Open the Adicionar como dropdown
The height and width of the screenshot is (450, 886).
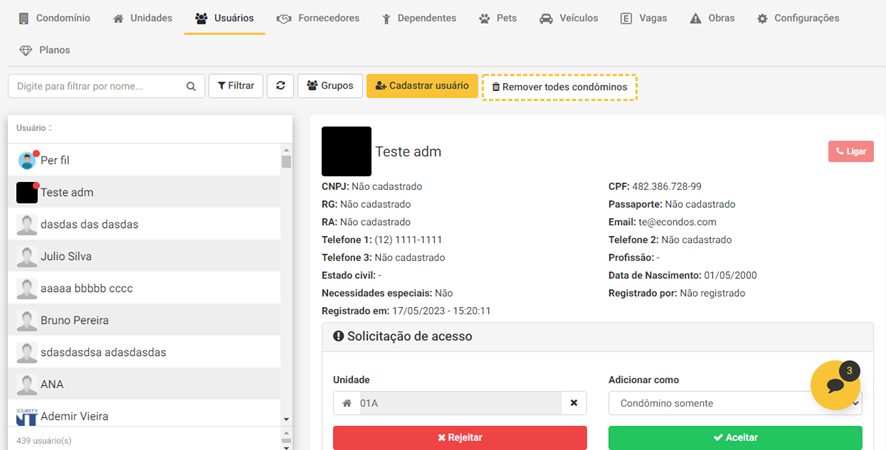(x=735, y=403)
